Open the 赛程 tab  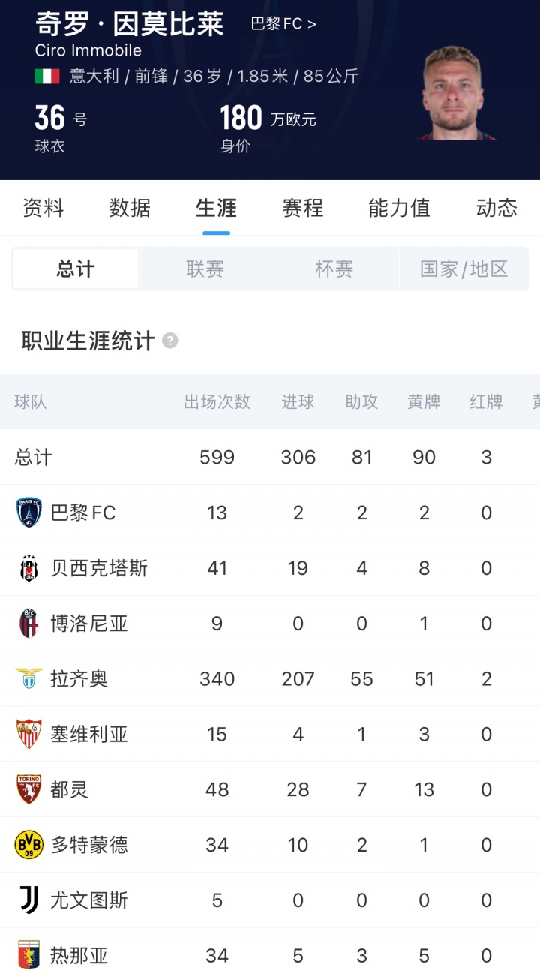coord(303,208)
